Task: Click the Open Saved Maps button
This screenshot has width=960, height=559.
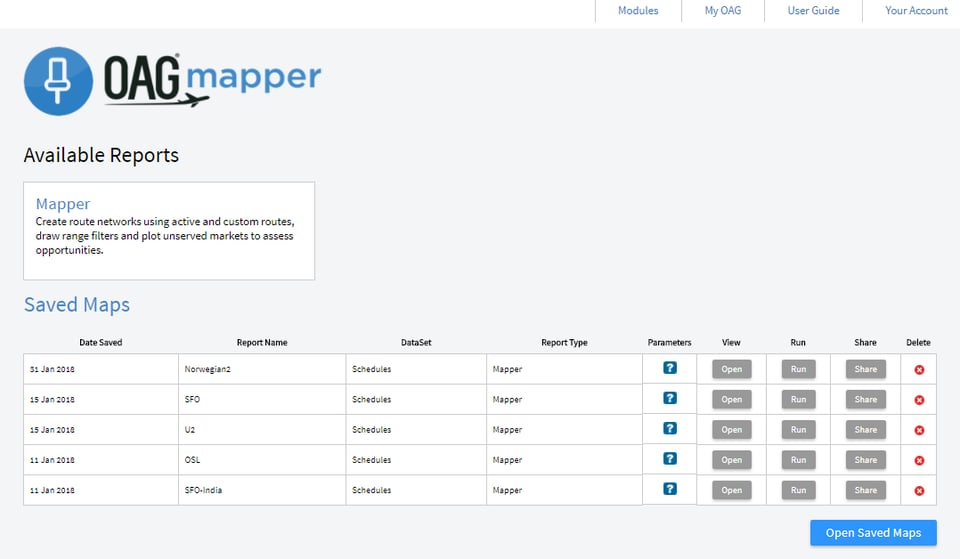Action: coord(873,533)
